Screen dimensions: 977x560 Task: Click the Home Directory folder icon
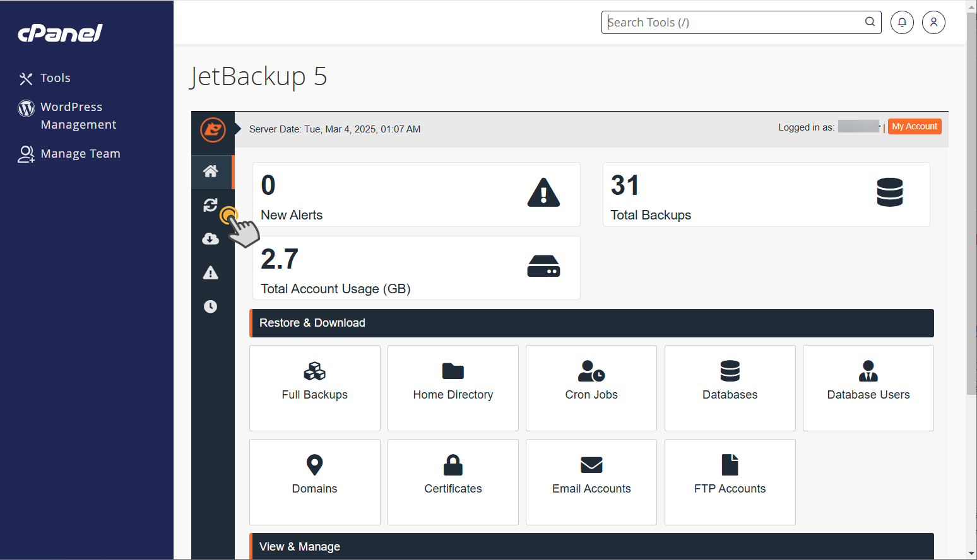point(453,371)
